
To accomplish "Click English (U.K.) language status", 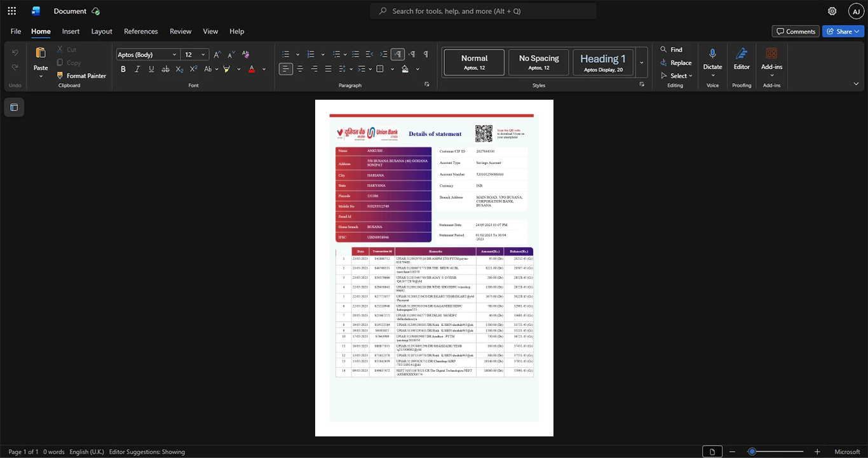I will tap(86, 452).
